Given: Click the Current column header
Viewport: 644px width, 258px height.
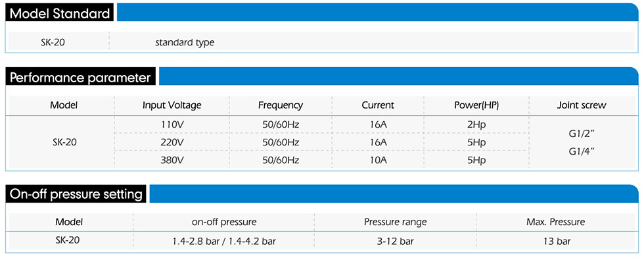Looking at the screenshot, I should [378, 105].
